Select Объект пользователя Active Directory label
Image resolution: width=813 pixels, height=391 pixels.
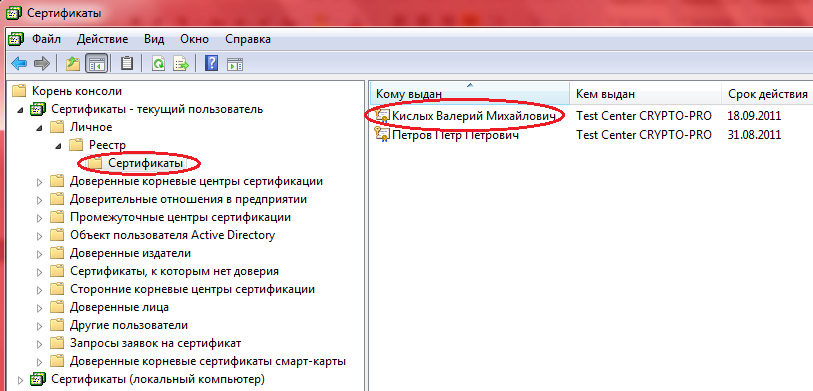(x=172, y=235)
